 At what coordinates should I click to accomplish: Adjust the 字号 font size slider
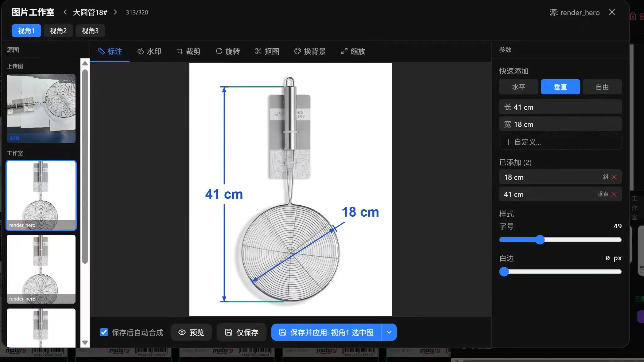pos(561,240)
